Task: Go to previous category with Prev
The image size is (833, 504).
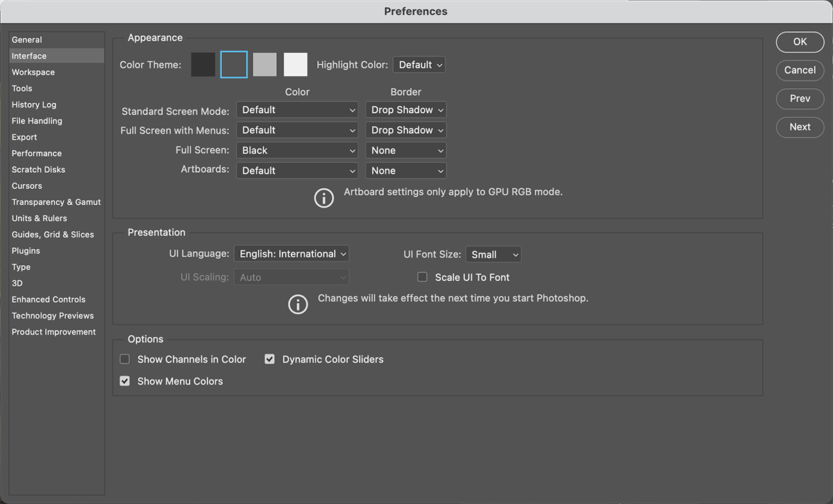Action: point(800,99)
